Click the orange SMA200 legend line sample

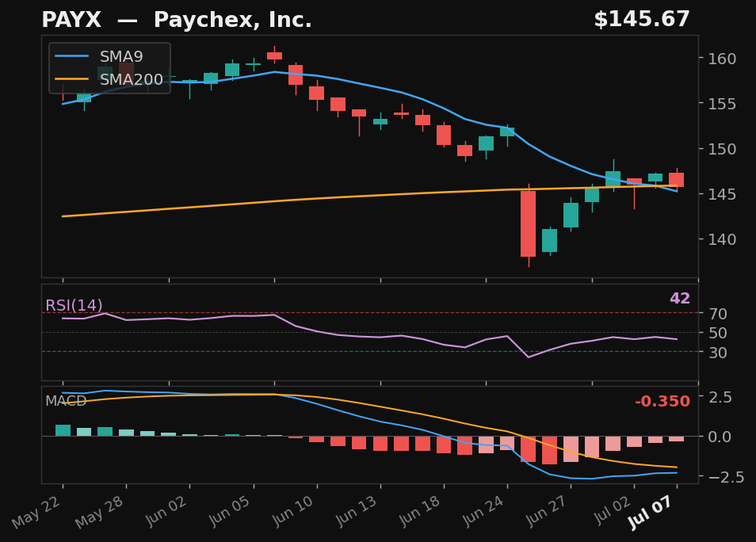(72, 79)
